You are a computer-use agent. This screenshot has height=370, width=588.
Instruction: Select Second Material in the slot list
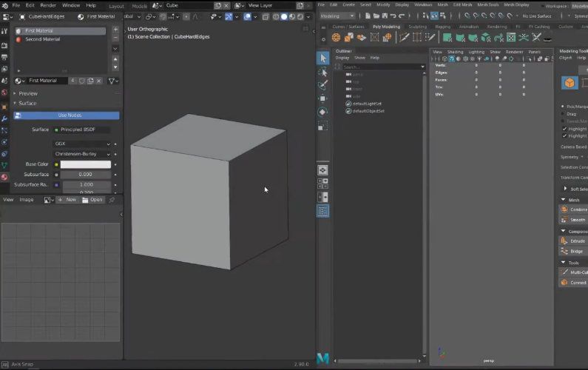pos(42,39)
